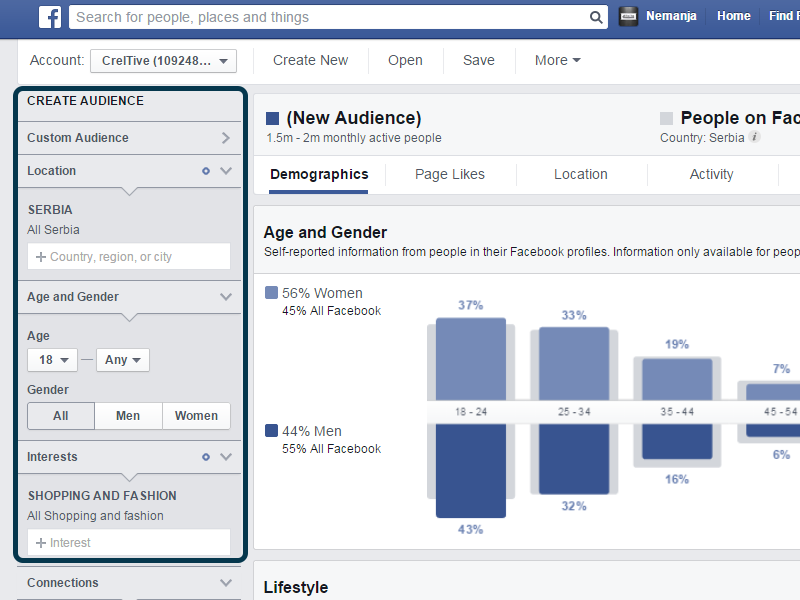
Task: Open the Account CrelTive dropdown
Action: point(163,61)
